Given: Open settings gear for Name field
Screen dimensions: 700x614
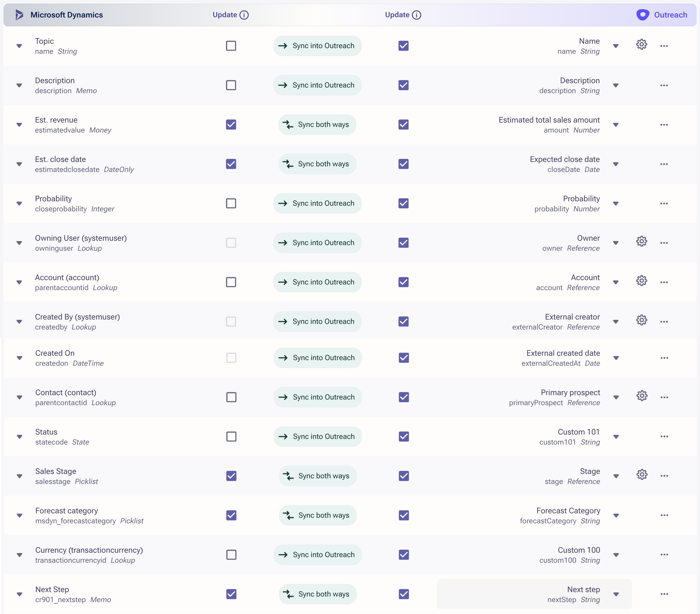Looking at the screenshot, I should [642, 44].
